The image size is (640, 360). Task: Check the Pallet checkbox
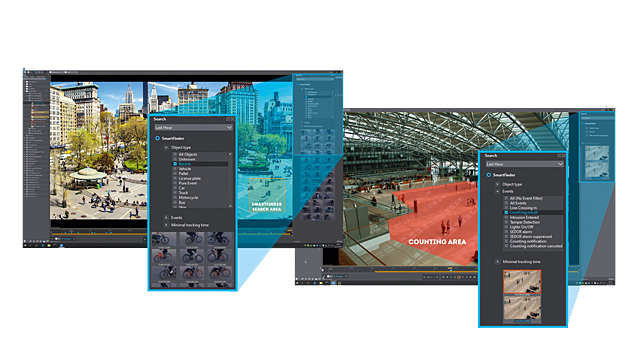(175, 173)
